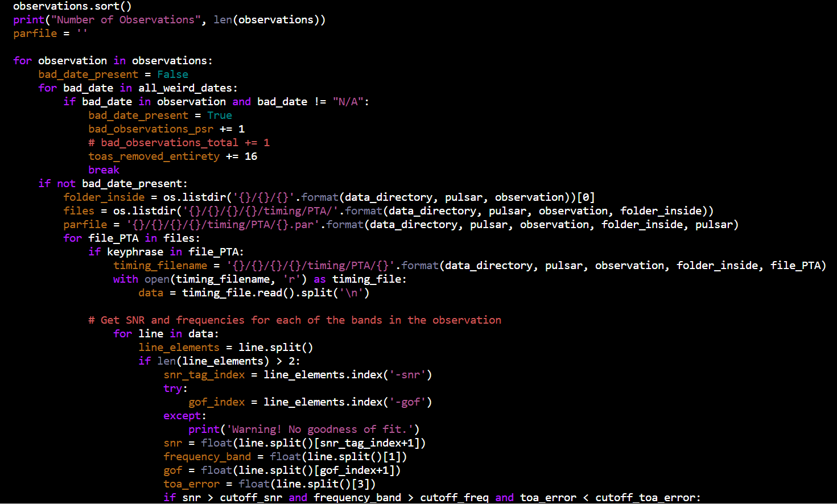Click 'snr = float(line.split()' line
Screen dimensions: 837x504
pos(294,443)
